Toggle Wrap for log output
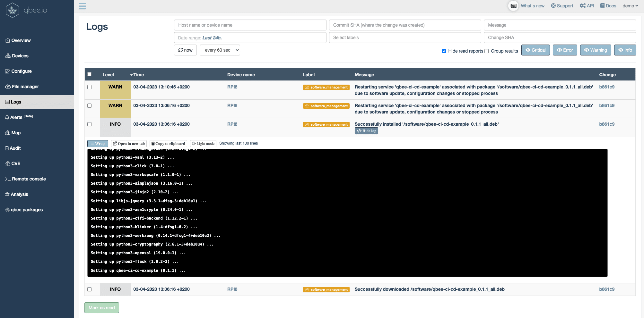This screenshot has width=644, height=318. (x=98, y=144)
